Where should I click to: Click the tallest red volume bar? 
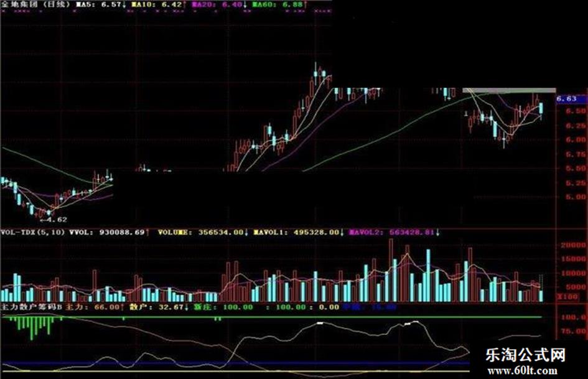pos(391,270)
